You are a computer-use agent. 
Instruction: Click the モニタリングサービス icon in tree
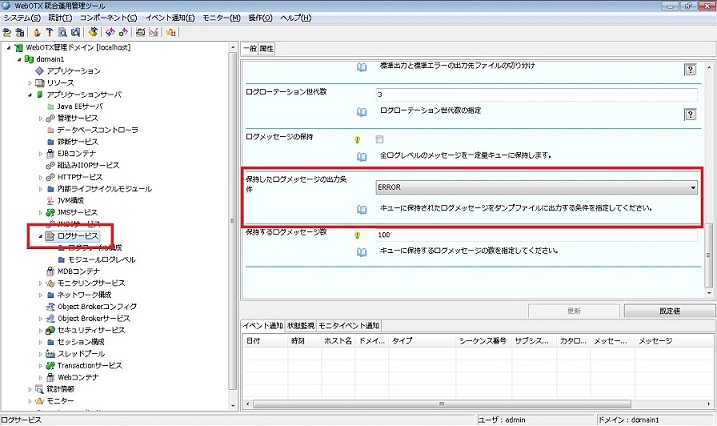click(50, 283)
